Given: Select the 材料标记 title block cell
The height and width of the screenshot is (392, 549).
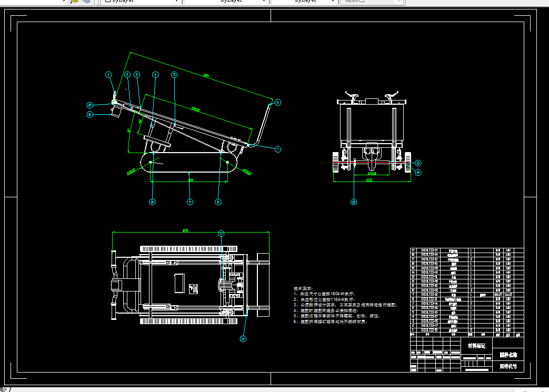Looking at the screenshot, I should pyautogui.click(x=476, y=346).
